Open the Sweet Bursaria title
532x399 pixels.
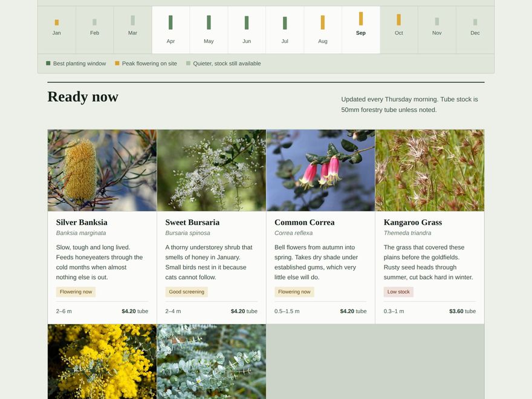192,222
